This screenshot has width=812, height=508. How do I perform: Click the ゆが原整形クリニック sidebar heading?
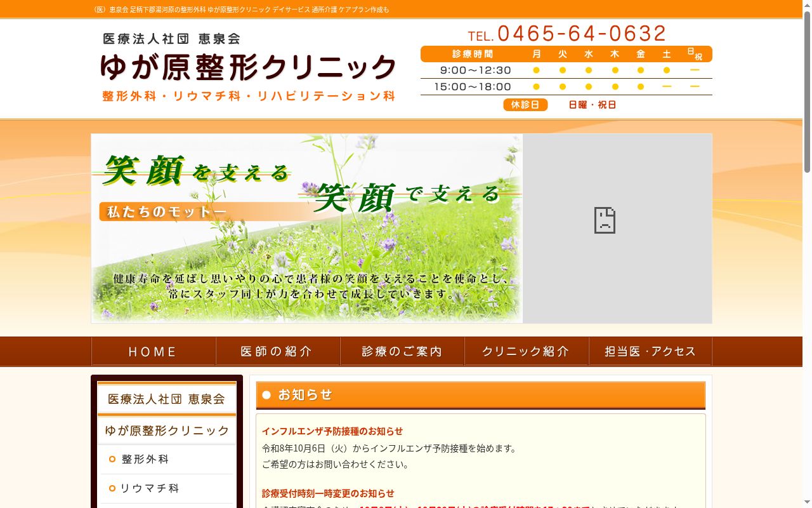pos(167,431)
